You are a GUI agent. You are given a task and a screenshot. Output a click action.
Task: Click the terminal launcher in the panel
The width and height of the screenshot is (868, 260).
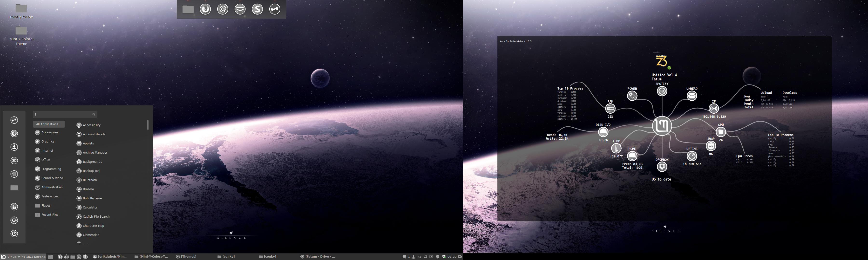[66, 257]
